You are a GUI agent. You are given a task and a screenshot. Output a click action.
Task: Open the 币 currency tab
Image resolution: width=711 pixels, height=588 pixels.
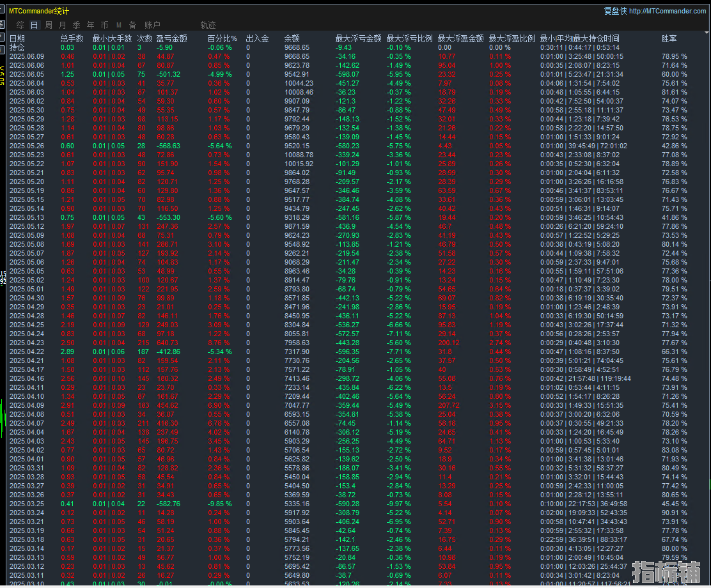(x=105, y=25)
